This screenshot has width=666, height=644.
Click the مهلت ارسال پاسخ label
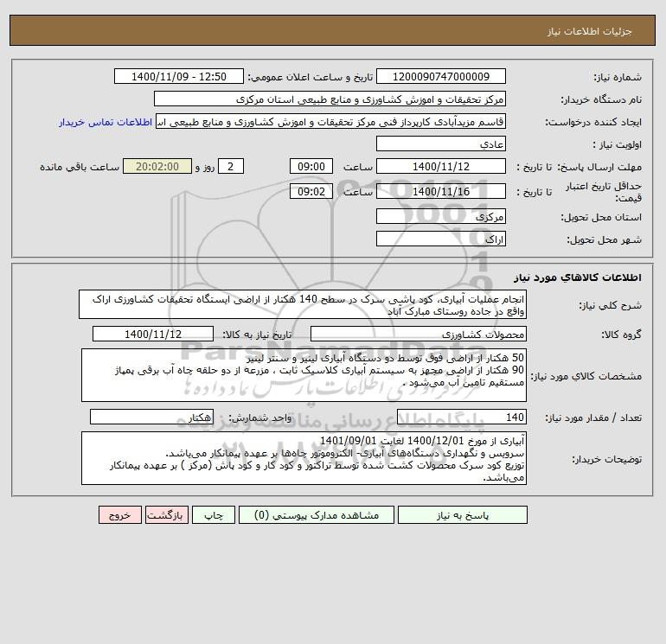tap(599, 167)
